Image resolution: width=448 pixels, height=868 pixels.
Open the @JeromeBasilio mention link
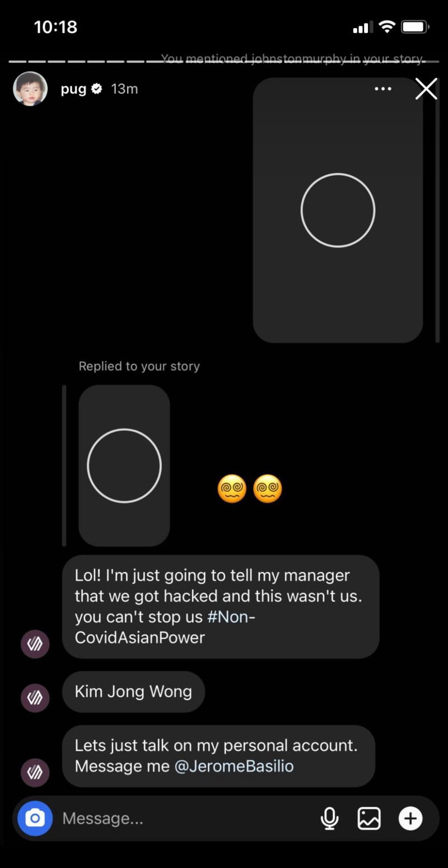[x=234, y=766]
